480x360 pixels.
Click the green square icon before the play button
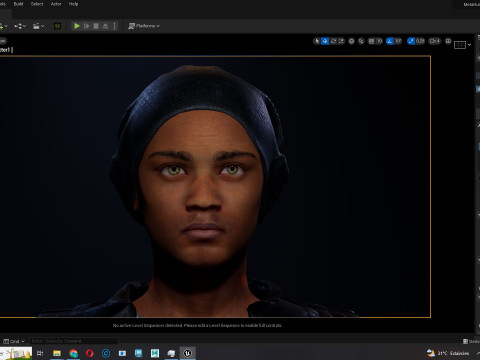[x=57, y=26]
